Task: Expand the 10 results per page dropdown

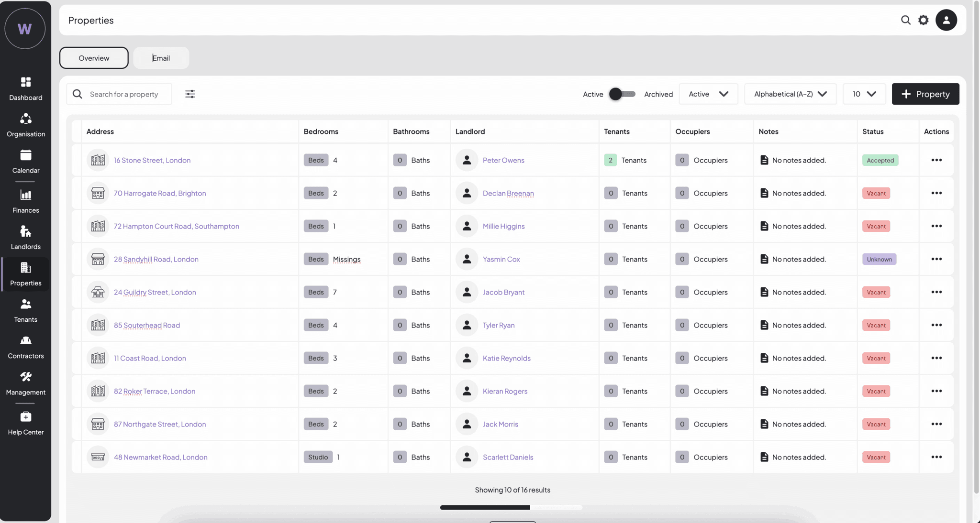Action: (x=864, y=94)
